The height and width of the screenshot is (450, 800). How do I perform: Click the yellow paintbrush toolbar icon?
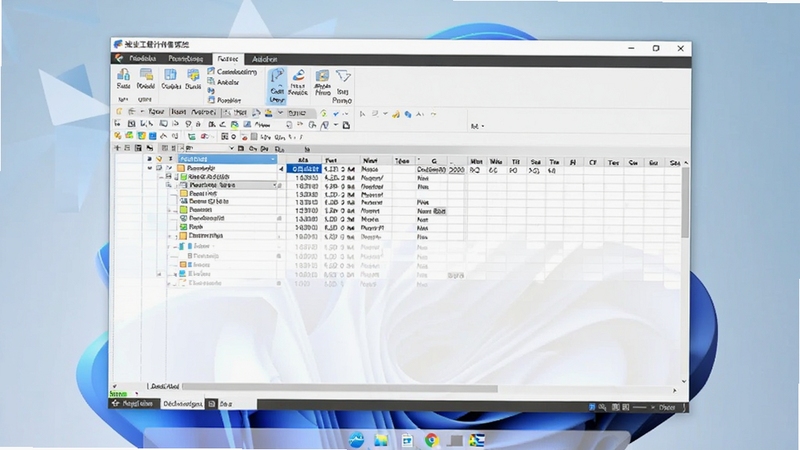point(395,114)
